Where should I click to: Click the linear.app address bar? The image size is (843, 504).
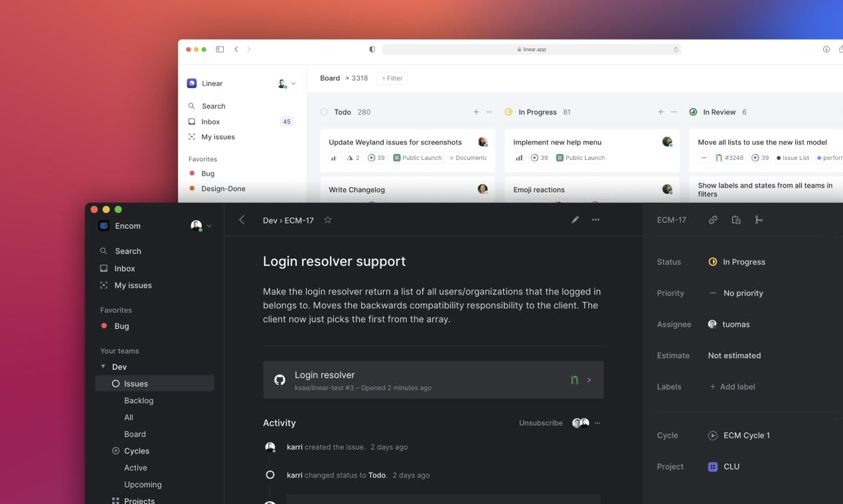[x=531, y=49]
